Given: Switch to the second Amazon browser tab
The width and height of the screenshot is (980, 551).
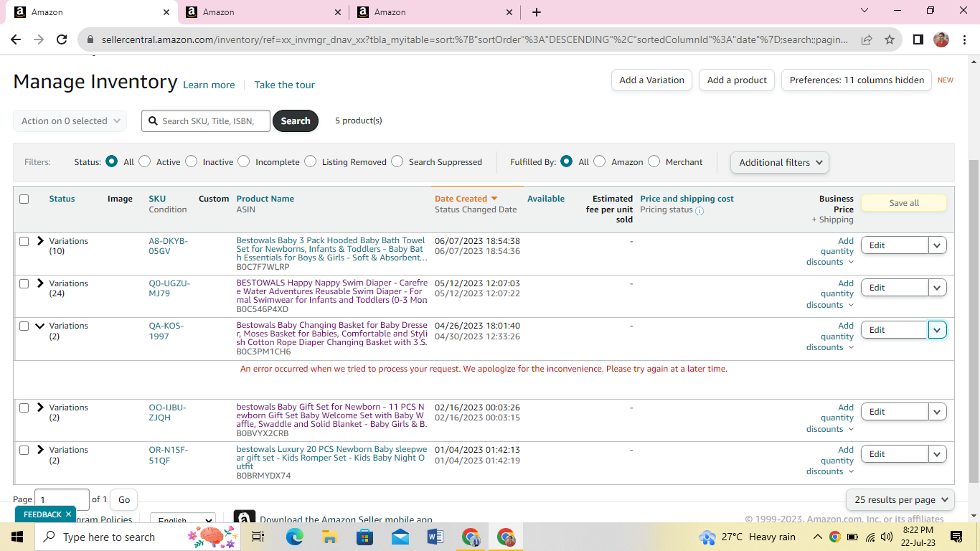Looking at the screenshot, I should click(263, 12).
